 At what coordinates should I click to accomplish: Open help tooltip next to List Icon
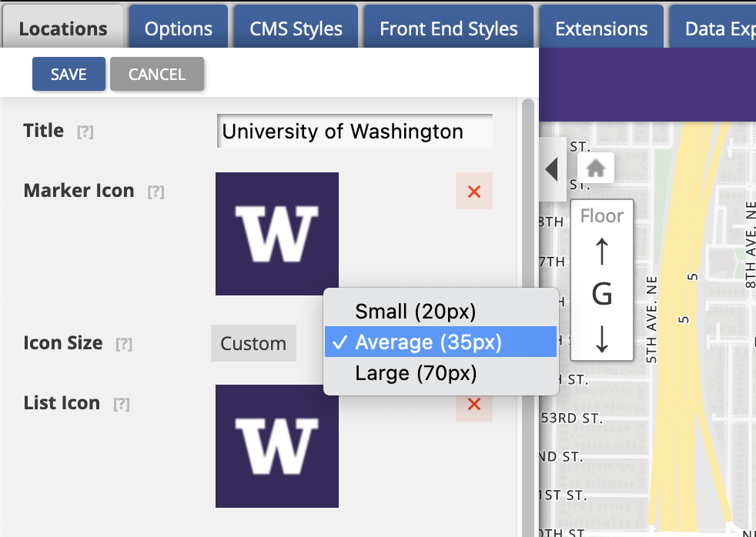click(x=122, y=404)
